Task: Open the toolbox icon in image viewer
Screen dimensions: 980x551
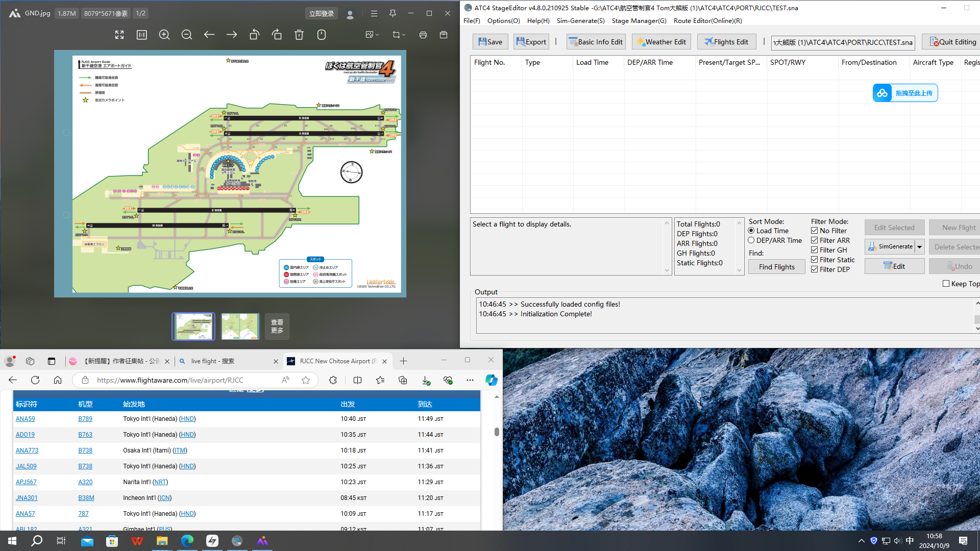Action: [444, 35]
